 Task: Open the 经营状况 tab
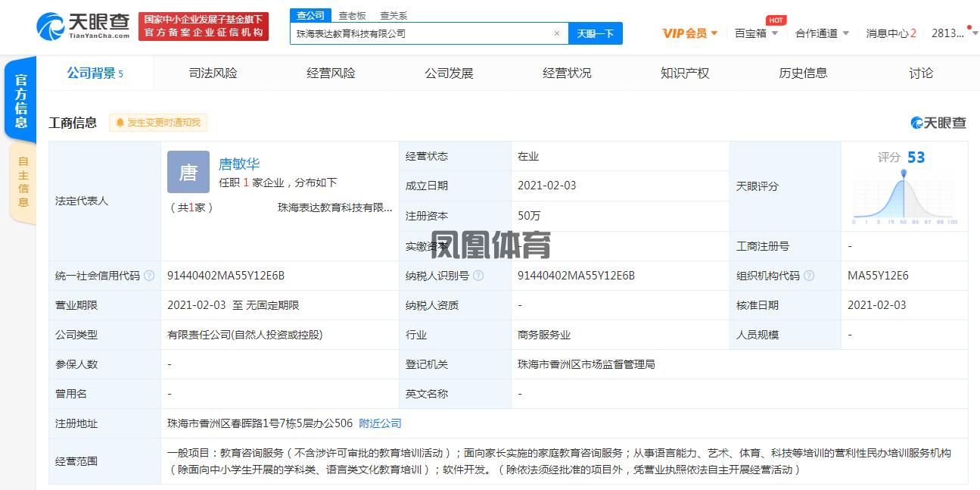pyautogui.click(x=567, y=73)
